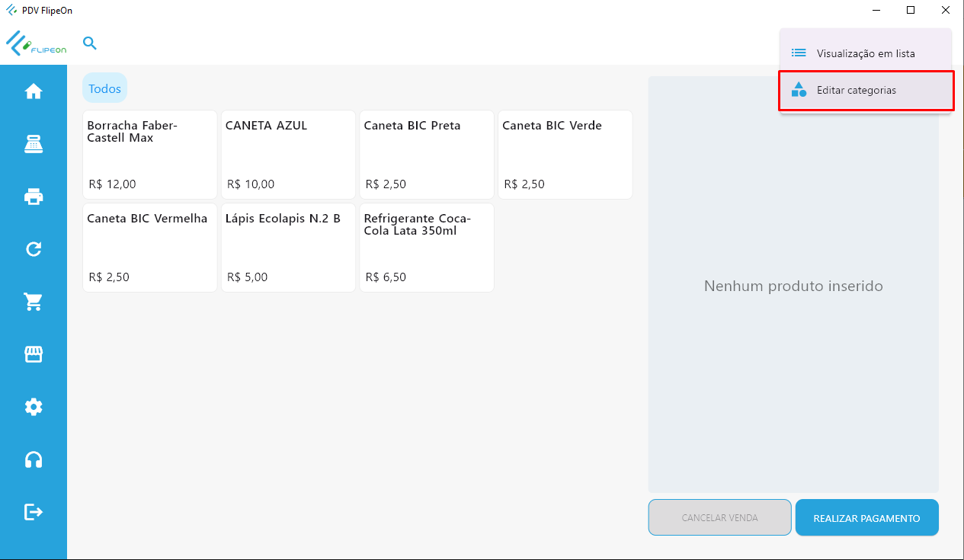
Task: Click the CANCELAR VENDA button
Action: [719, 518]
